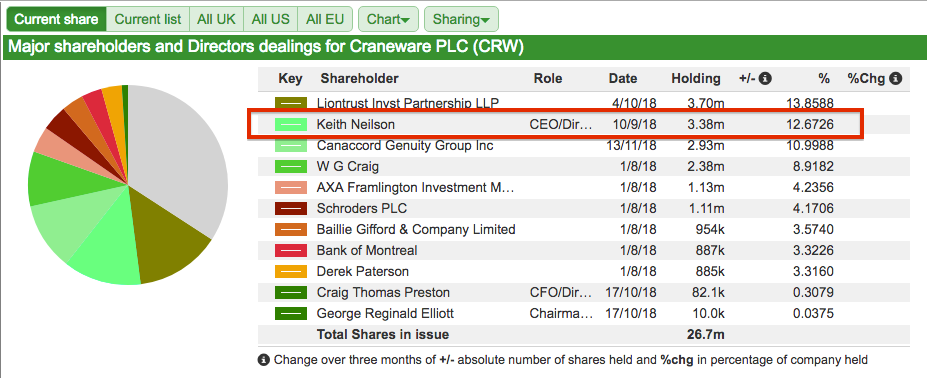This screenshot has height=378, width=927.
Task: Click Keith Neilson's bright green key swatch
Action: tap(291, 124)
